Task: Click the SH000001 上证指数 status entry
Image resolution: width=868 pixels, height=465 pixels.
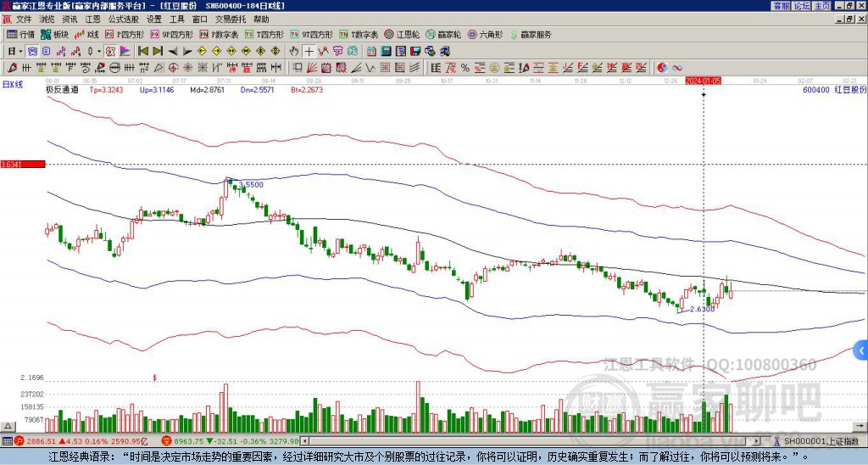Action: click(816, 441)
